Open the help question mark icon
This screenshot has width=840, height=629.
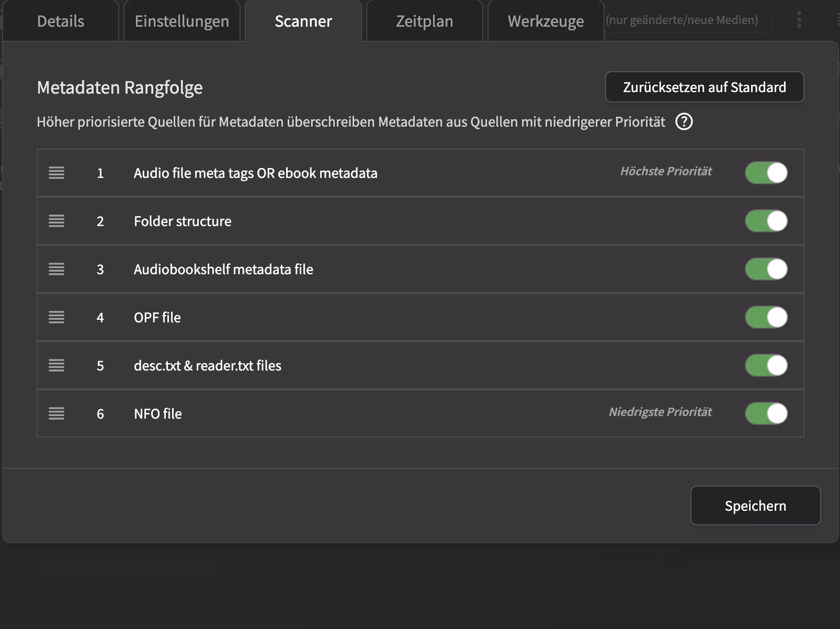(x=684, y=122)
